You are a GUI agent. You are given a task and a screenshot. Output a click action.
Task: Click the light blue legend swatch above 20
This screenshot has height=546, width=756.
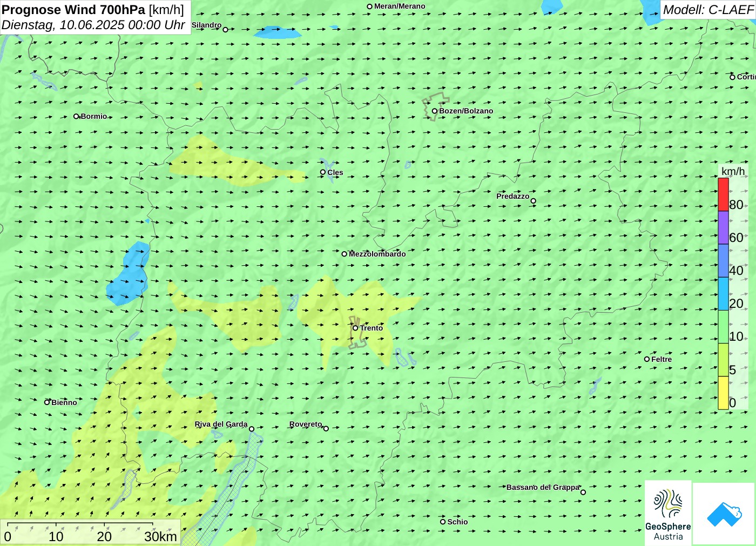[x=723, y=294]
